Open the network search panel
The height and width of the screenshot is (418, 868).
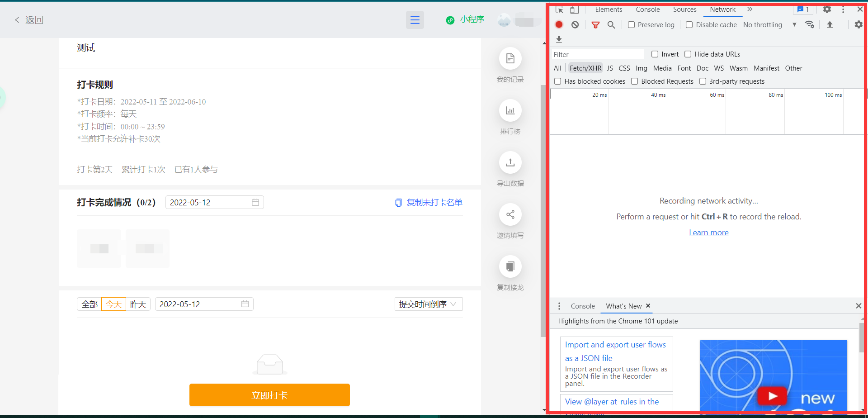[x=611, y=25]
